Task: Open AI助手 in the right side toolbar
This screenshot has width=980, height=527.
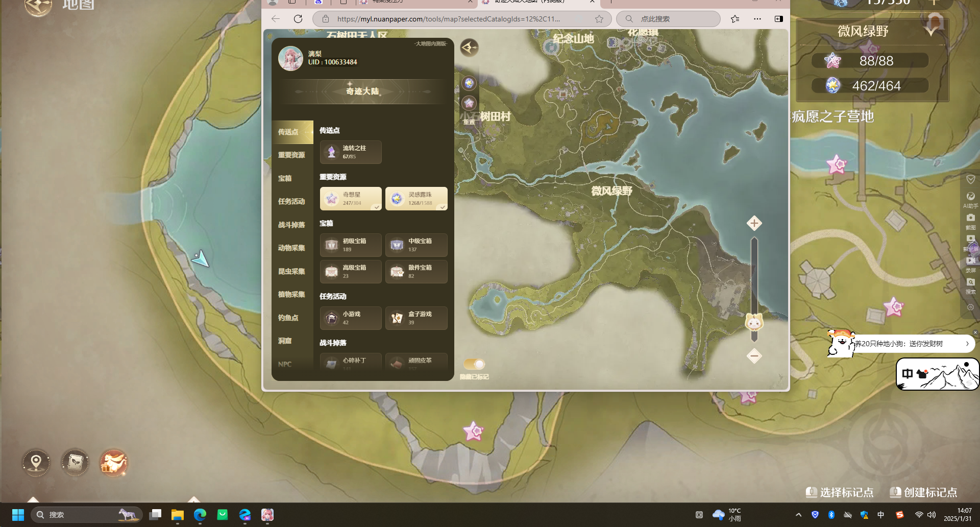Action: (970, 200)
